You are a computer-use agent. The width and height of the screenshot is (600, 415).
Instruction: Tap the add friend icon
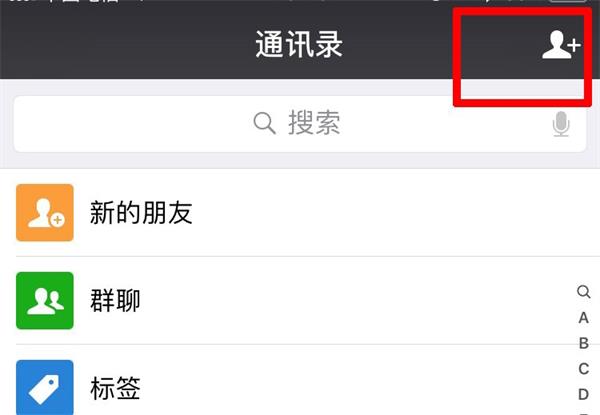coord(561,45)
